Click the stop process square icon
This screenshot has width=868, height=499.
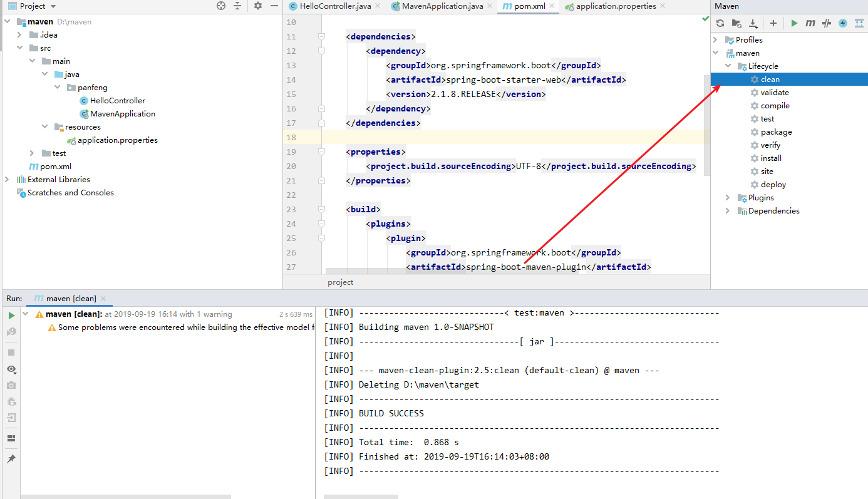(x=11, y=352)
